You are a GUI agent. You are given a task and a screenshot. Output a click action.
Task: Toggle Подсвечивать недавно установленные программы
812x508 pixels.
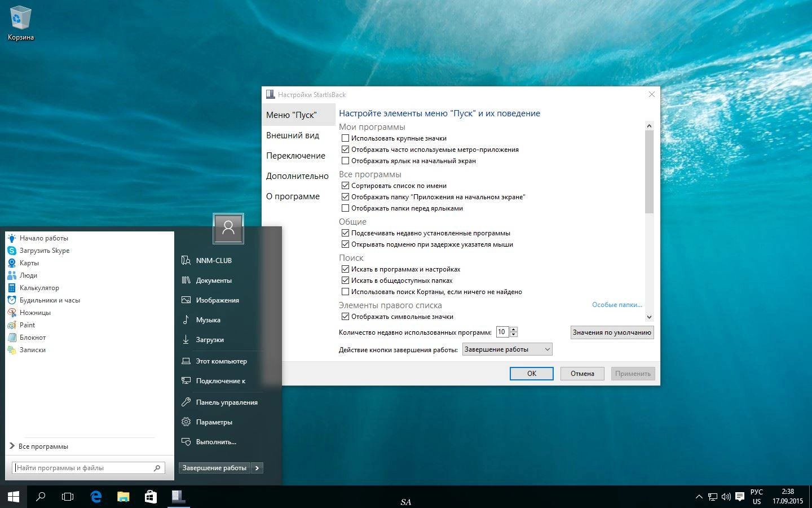346,233
